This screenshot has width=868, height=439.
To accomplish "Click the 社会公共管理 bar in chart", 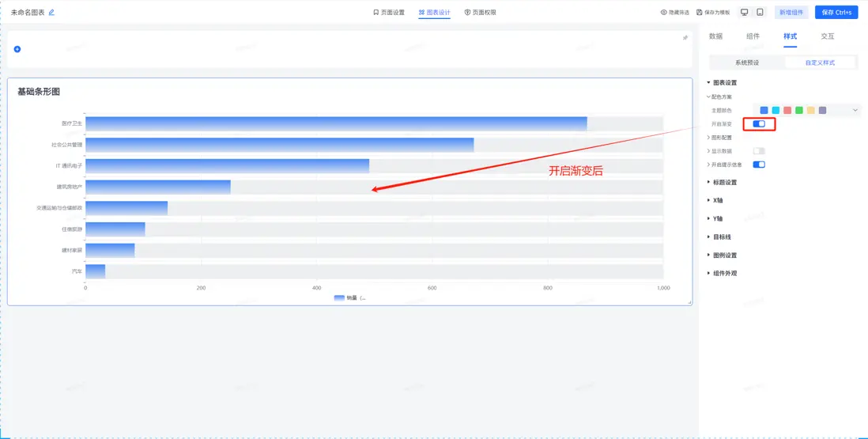I will pos(280,145).
